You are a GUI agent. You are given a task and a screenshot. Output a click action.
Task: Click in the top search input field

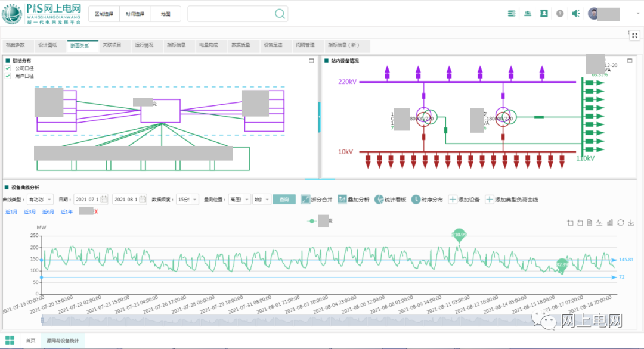pyautogui.click(x=231, y=14)
